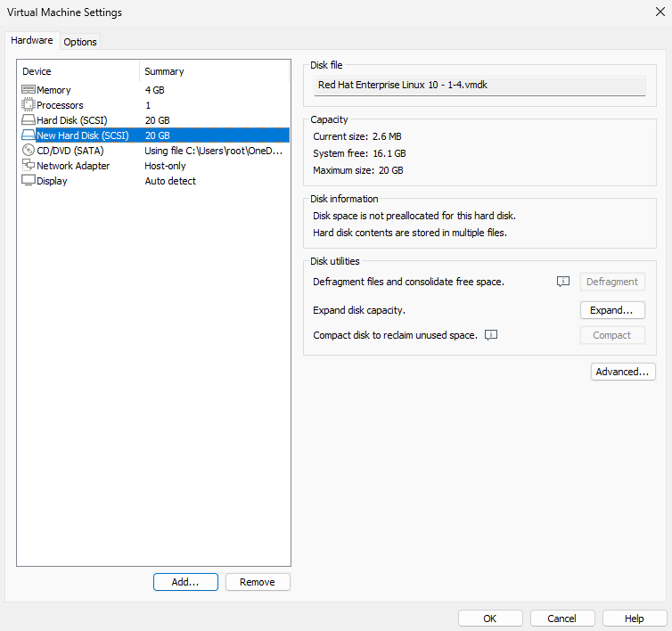Image resolution: width=672 pixels, height=631 pixels.
Task: Click the info icon beside Compact disk text
Action: (490, 335)
